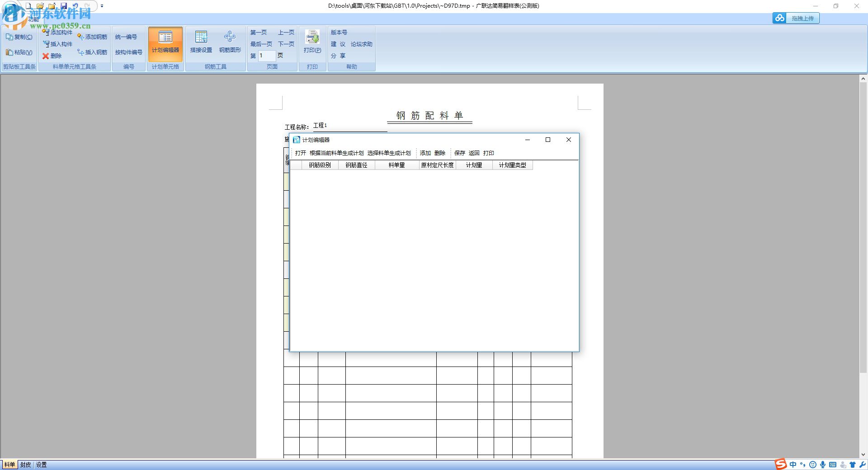This screenshot has width=868, height=470.
Task: Click the Sogou input method S icon
Action: click(781, 465)
